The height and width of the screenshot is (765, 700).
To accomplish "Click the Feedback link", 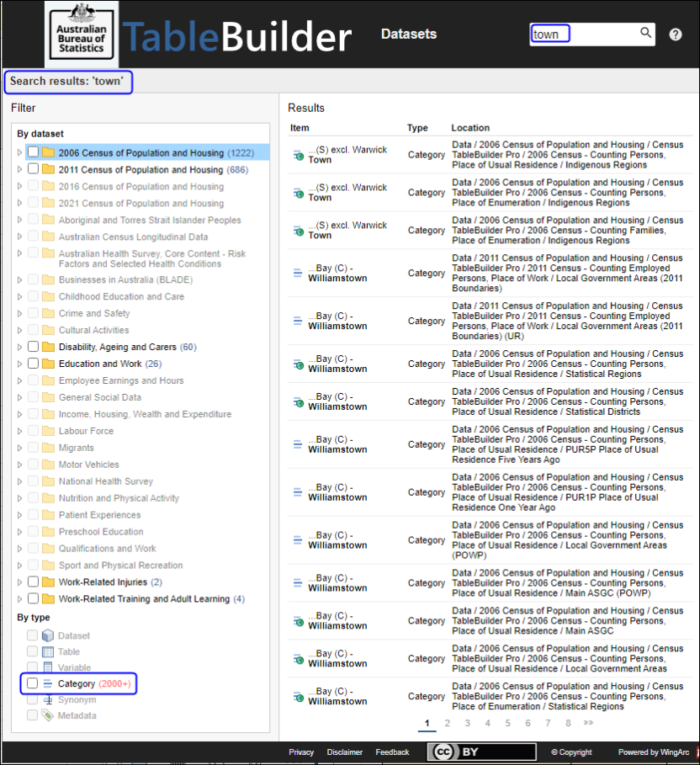I will point(392,752).
